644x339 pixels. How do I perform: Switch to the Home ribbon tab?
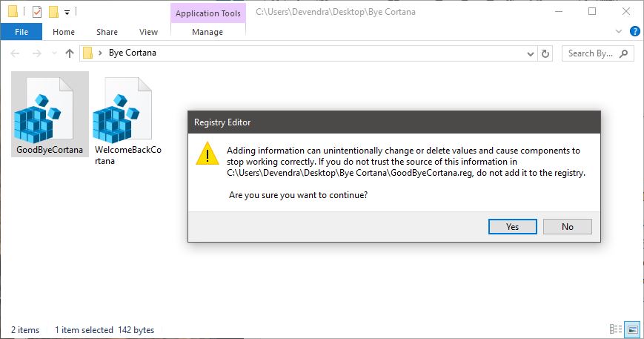pyautogui.click(x=64, y=32)
